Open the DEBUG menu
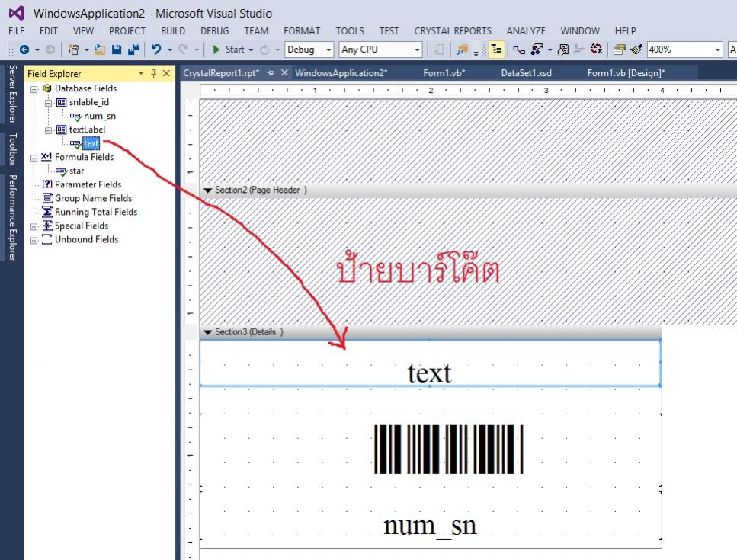737x560 pixels. (x=214, y=31)
